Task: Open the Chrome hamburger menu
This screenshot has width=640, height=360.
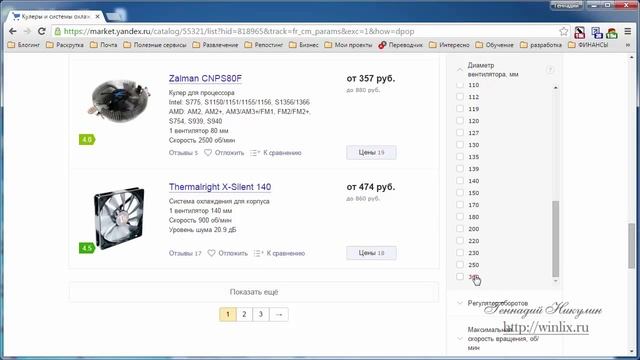Action: pos(628,31)
